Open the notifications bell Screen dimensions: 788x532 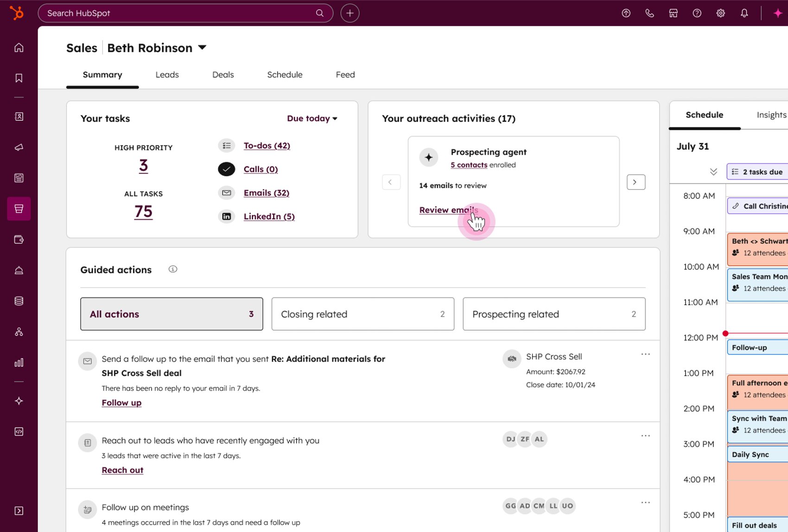[744, 13]
